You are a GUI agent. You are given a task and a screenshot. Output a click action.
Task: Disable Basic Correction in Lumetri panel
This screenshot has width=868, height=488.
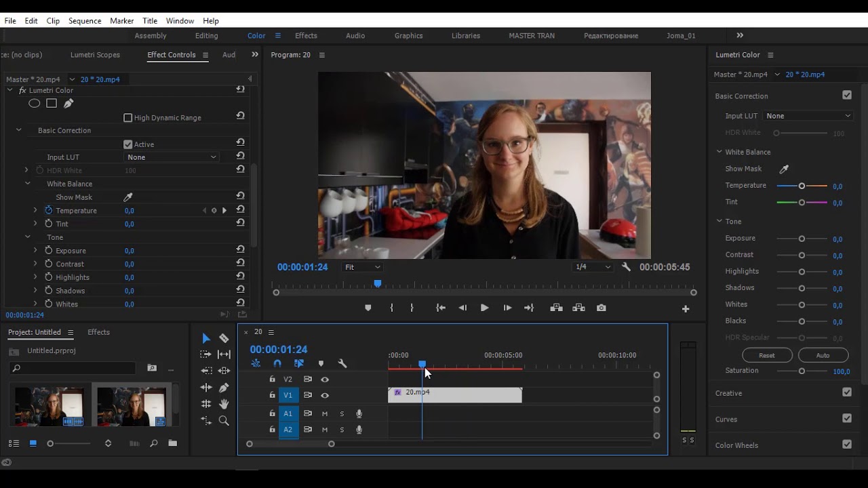[x=847, y=96]
